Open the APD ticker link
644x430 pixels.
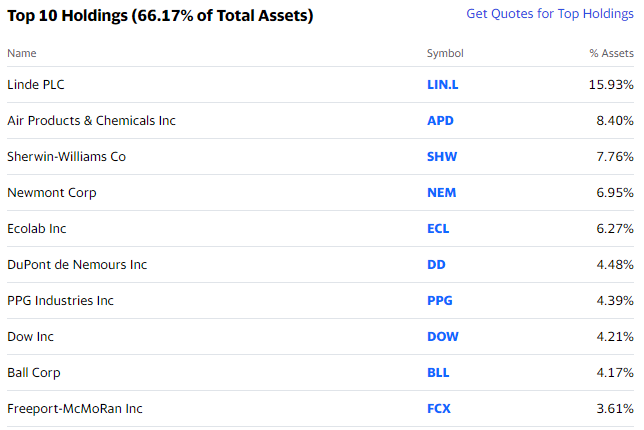(x=440, y=121)
